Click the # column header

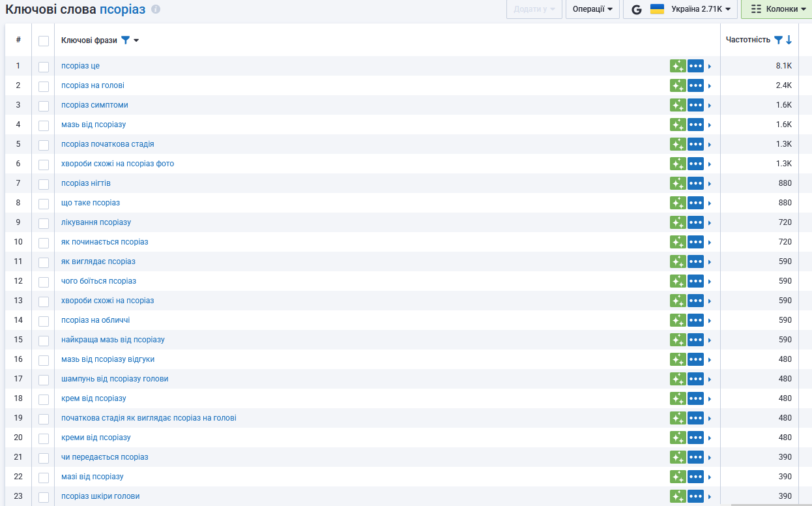(x=18, y=40)
